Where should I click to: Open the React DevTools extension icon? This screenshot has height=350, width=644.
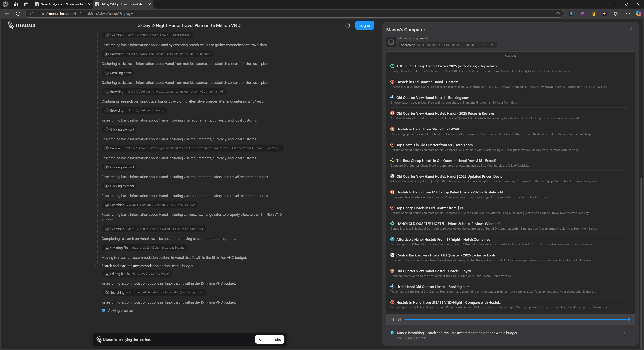click(x=571, y=13)
